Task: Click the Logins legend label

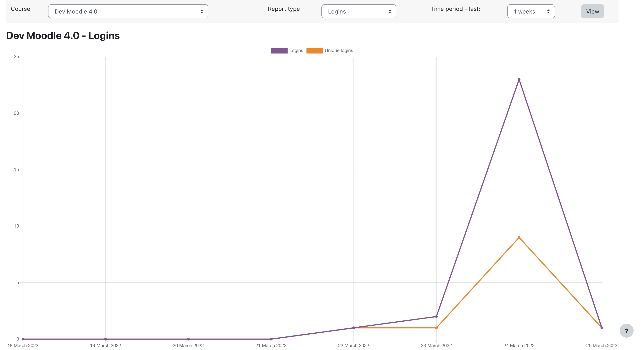Action: (296, 51)
